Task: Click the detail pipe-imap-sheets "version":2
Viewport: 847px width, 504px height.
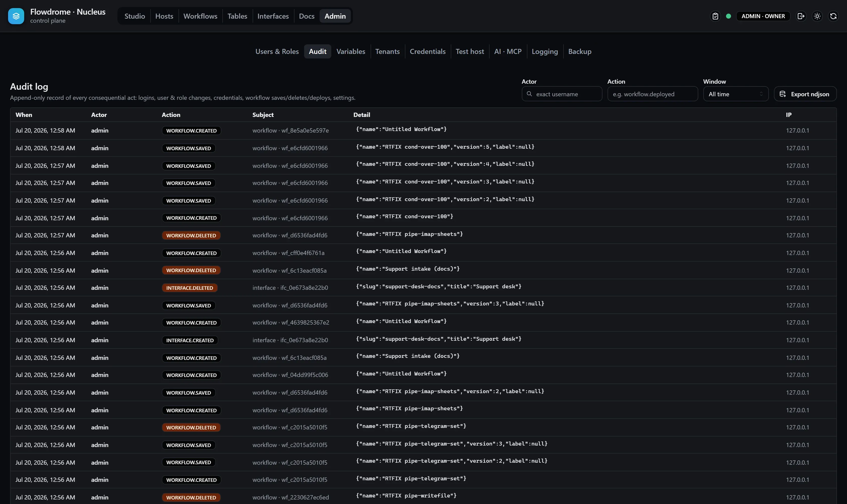Action: tap(450, 391)
